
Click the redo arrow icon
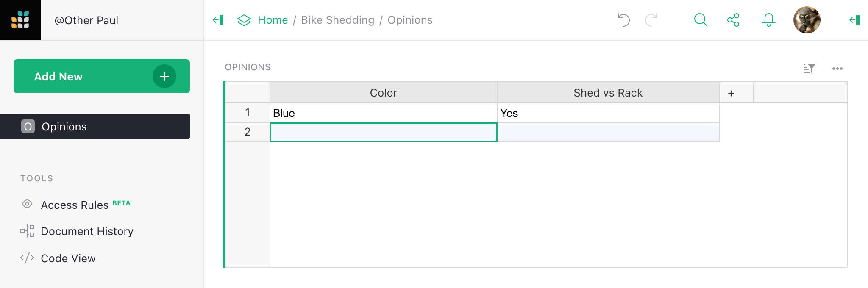(x=651, y=20)
